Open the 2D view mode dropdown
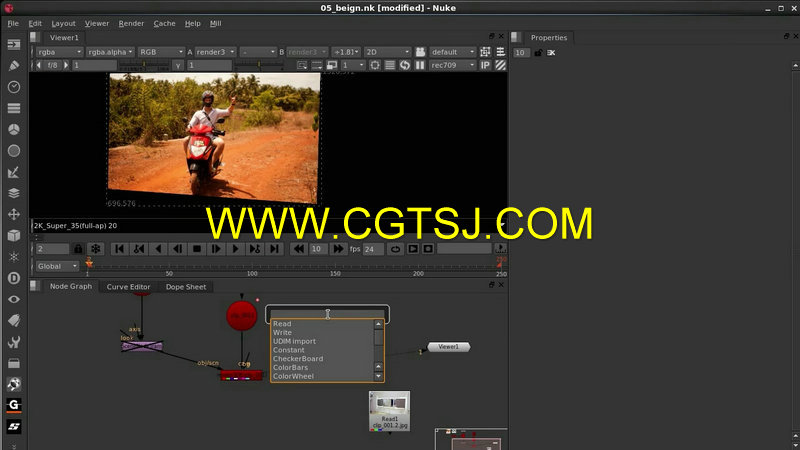This screenshot has height=450, width=800. coord(387,52)
